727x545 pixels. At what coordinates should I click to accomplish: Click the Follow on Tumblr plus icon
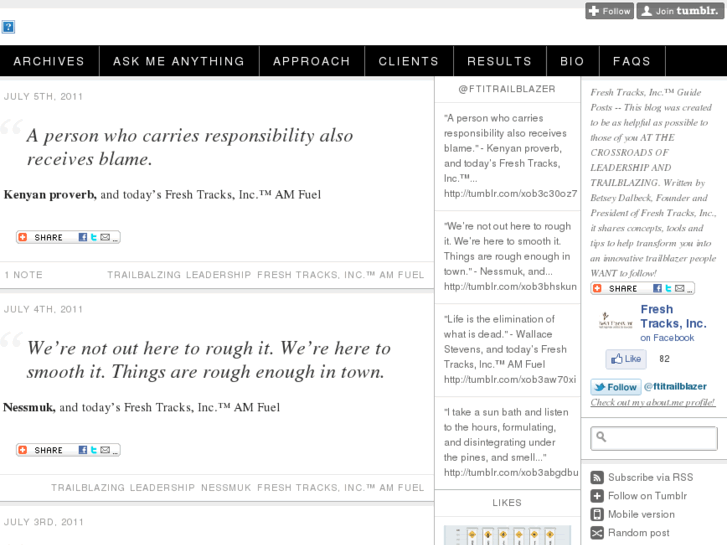coord(597,496)
